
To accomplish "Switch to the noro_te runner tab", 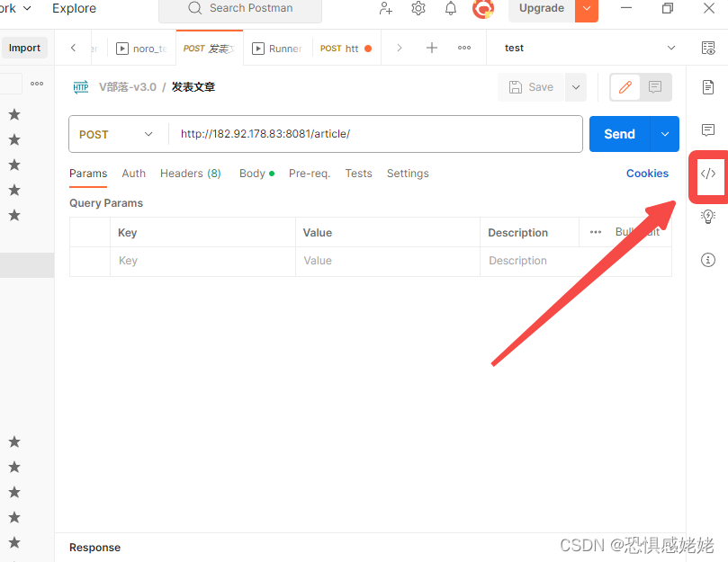I will point(141,49).
